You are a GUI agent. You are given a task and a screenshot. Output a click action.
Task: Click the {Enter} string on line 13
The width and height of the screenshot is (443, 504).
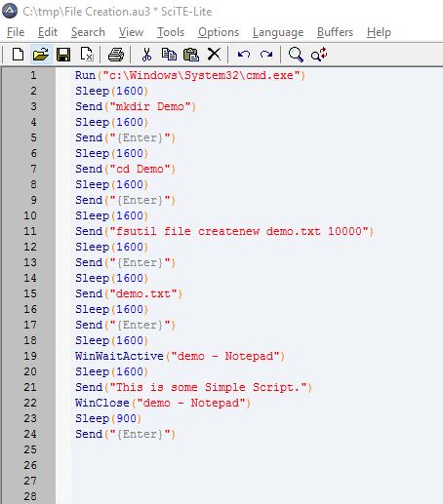[140, 262]
